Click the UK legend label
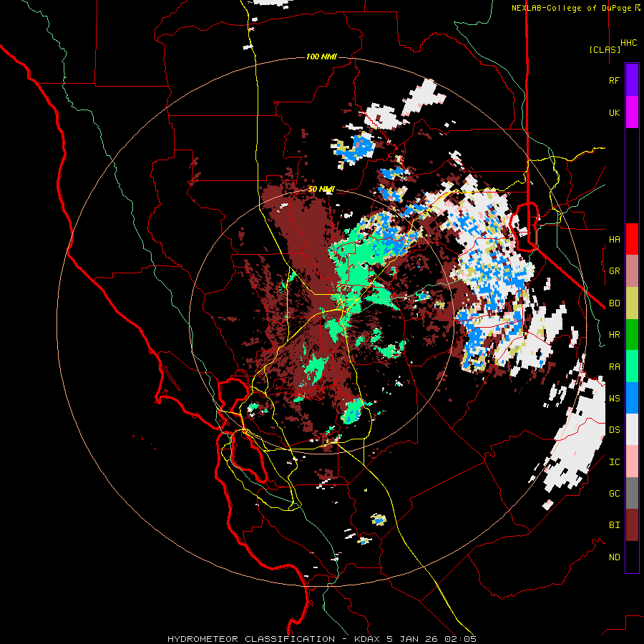 point(614,113)
